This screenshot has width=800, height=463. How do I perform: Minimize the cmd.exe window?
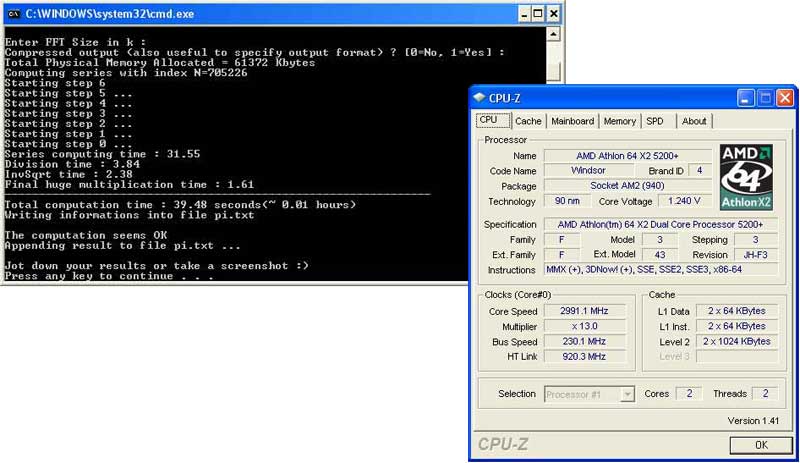(x=523, y=14)
